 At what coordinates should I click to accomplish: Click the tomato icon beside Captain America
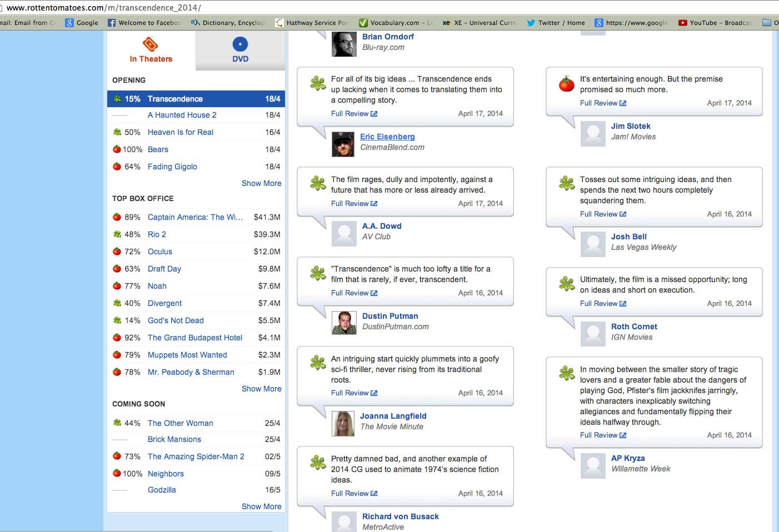(117, 217)
